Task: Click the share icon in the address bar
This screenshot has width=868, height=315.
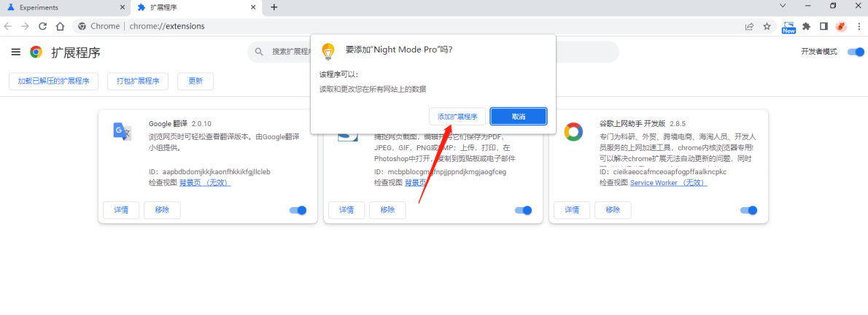Action: click(x=749, y=26)
